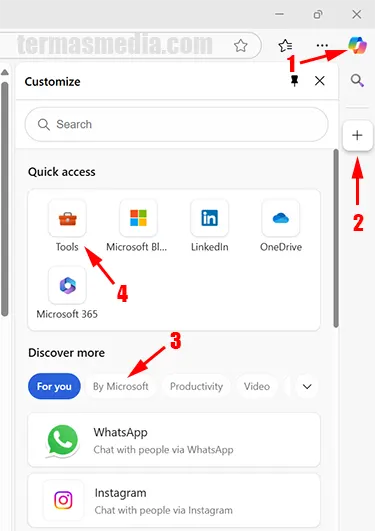The height and width of the screenshot is (531, 375).
Task: Open the Tools quick access icon
Action: click(67, 218)
